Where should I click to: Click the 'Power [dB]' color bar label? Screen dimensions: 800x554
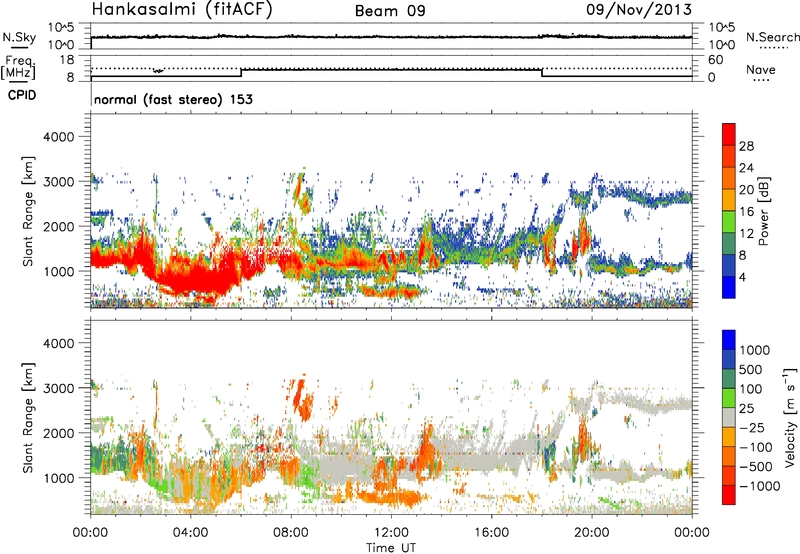[762, 211]
